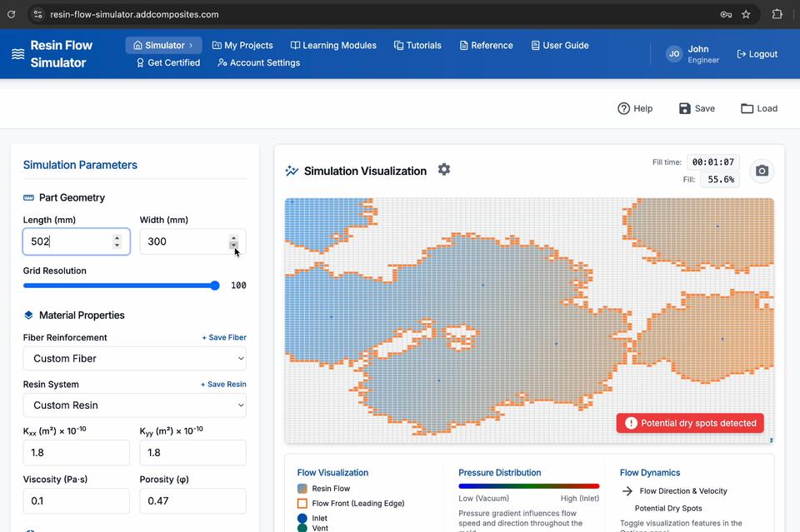Image resolution: width=800 pixels, height=532 pixels.
Task: Expand the Simulator navigation menu
Action: (x=163, y=46)
